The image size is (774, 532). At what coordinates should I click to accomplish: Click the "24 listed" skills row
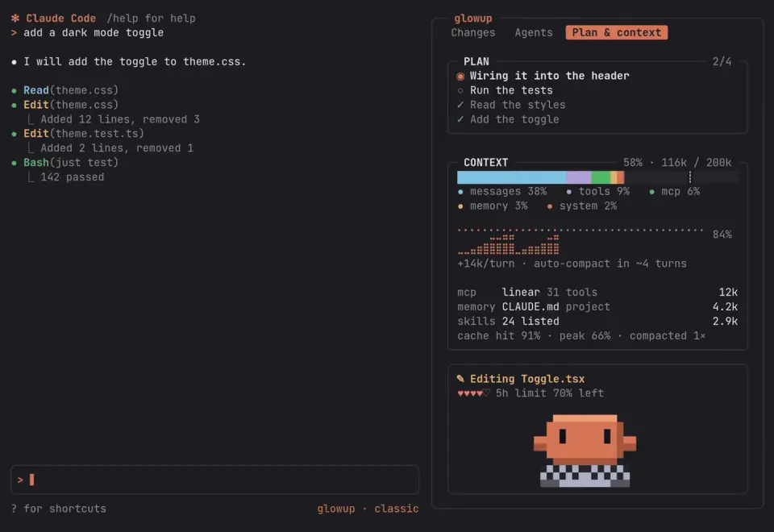click(x=597, y=322)
